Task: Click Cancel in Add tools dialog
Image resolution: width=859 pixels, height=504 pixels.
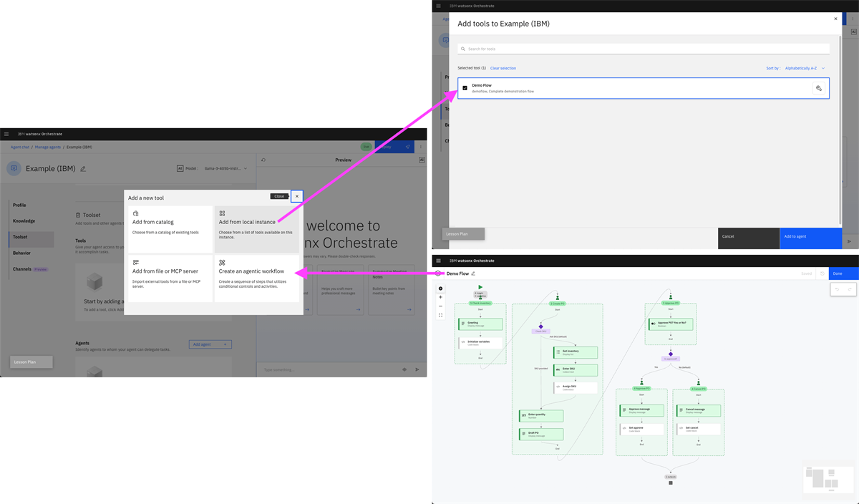Action: tap(749, 238)
